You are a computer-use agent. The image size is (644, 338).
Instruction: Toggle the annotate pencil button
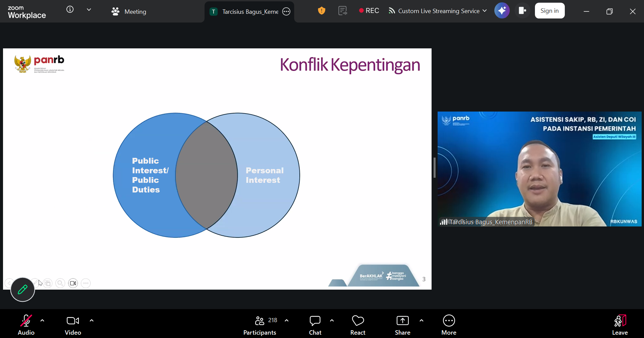[22, 289]
